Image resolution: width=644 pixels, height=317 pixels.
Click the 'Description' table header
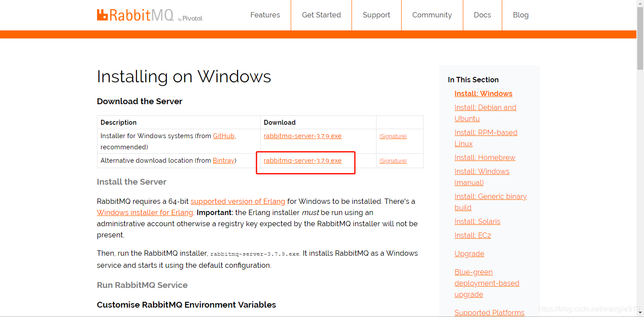[119, 123]
